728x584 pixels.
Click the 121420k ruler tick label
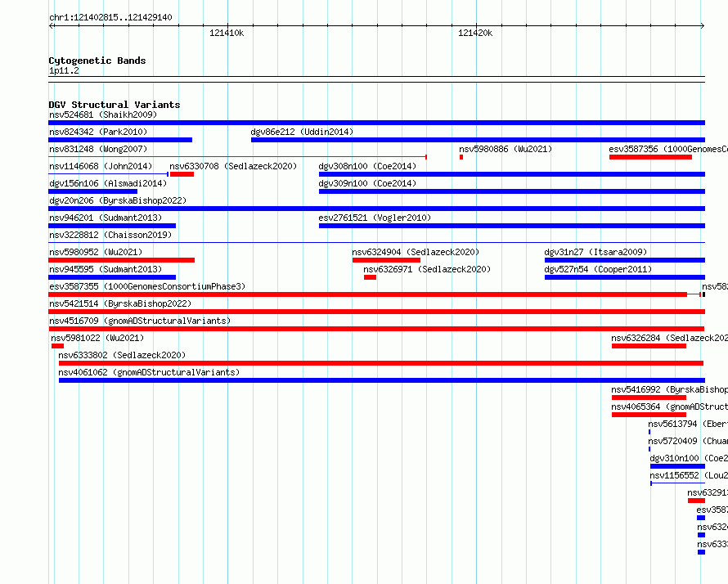tap(475, 33)
